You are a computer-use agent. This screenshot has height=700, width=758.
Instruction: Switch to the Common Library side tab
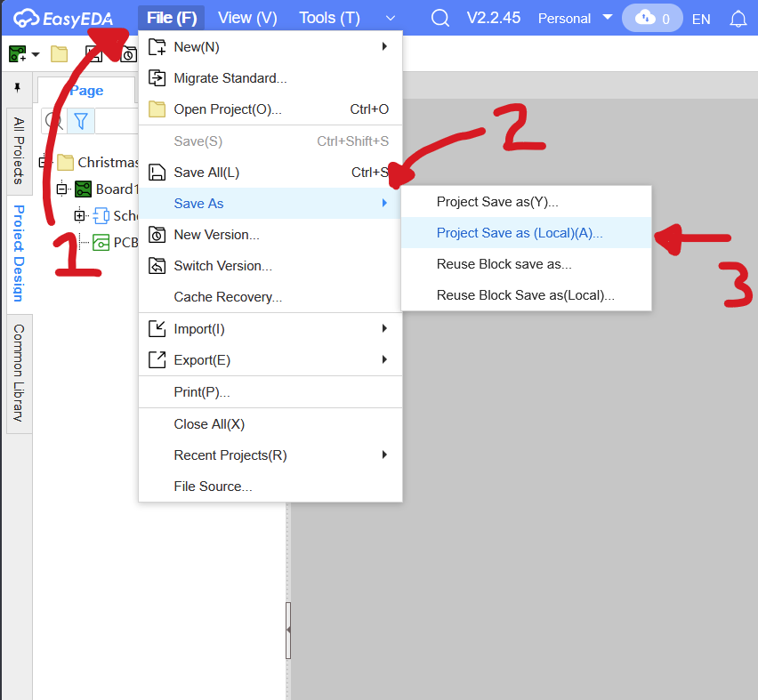coord(19,373)
